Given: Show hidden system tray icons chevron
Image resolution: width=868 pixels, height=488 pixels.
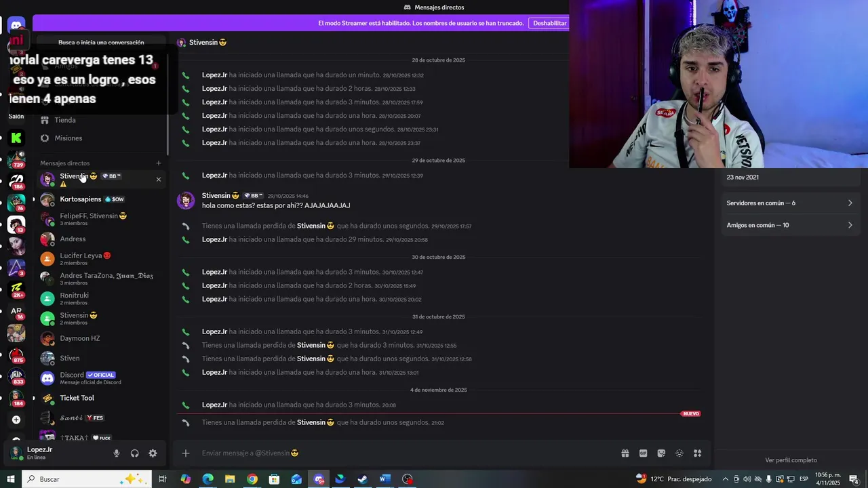Looking at the screenshot, I should pyautogui.click(x=725, y=479).
